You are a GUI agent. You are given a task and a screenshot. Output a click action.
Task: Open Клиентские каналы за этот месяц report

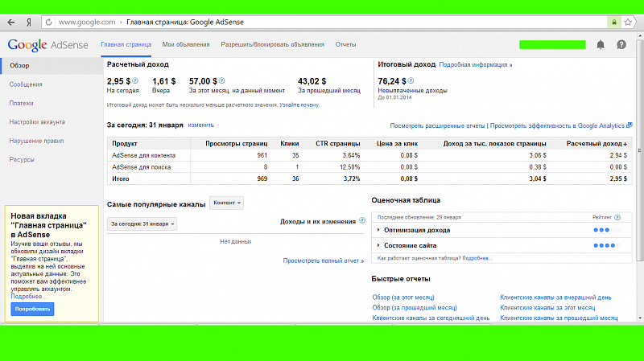point(547,307)
